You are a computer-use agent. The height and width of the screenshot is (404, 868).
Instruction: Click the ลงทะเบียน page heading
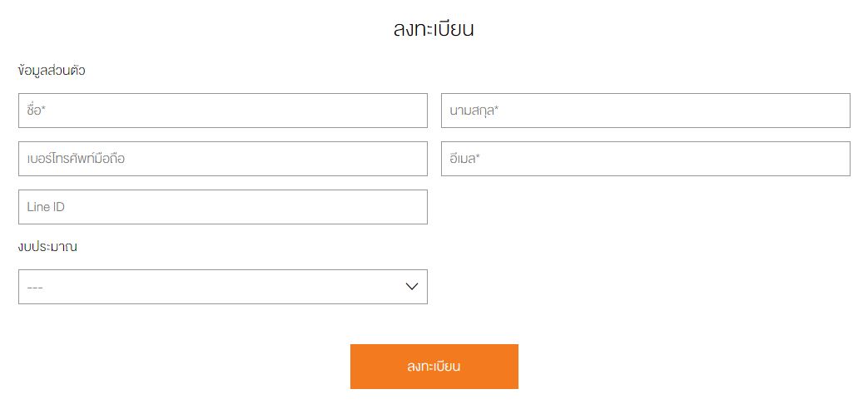[434, 30]
